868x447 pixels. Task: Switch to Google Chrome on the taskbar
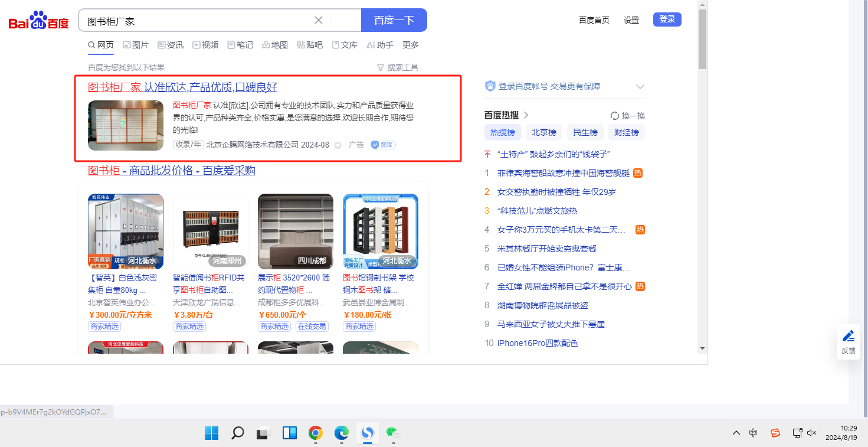(316, 433)
